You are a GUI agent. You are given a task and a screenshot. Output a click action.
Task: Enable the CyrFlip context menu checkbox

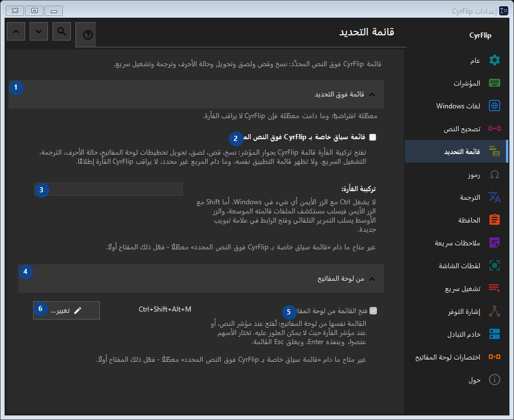pyautogui.click(x=373, y=138)
